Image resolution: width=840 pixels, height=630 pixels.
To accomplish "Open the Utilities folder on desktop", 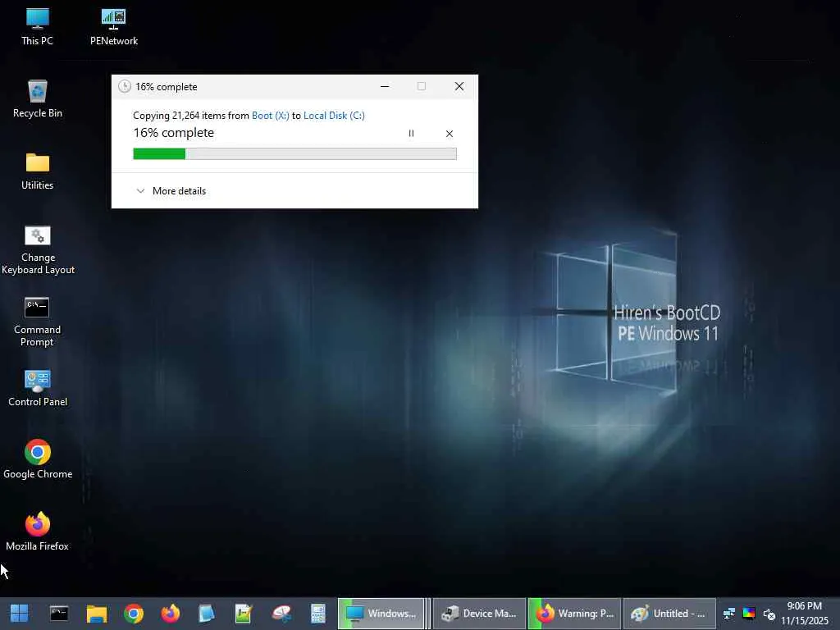I will [x=38, y=171].
